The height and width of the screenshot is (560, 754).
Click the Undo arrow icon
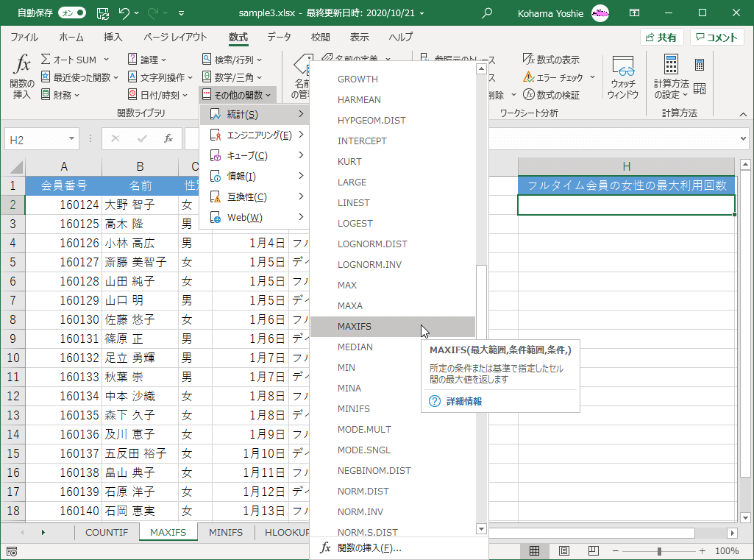[124, 13]
